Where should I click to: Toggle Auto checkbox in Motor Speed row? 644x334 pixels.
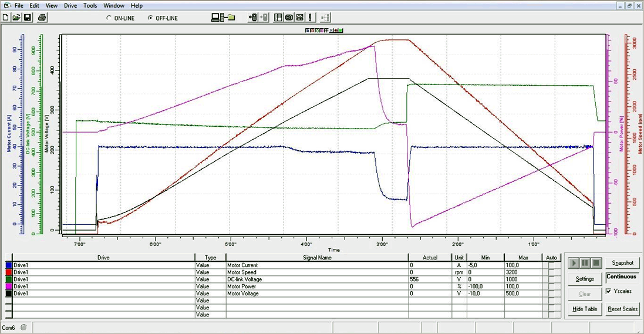click(x=551, y=272)
